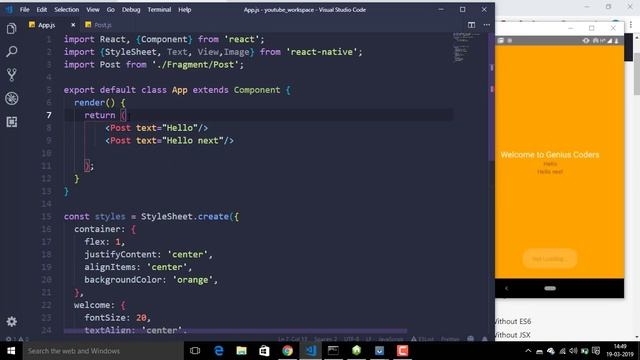This screenshot has height=360, width=640.
Task: Click the Ln/Col indicator in status bar
Action: click(x=292, y=339)
